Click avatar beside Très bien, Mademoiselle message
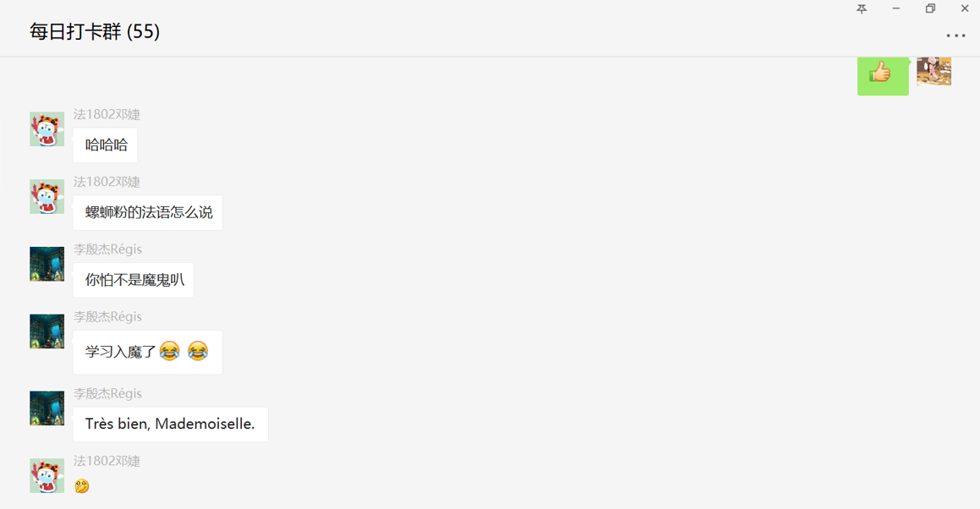The height and width of the screenshot is (509, 980). coord(47,408)
